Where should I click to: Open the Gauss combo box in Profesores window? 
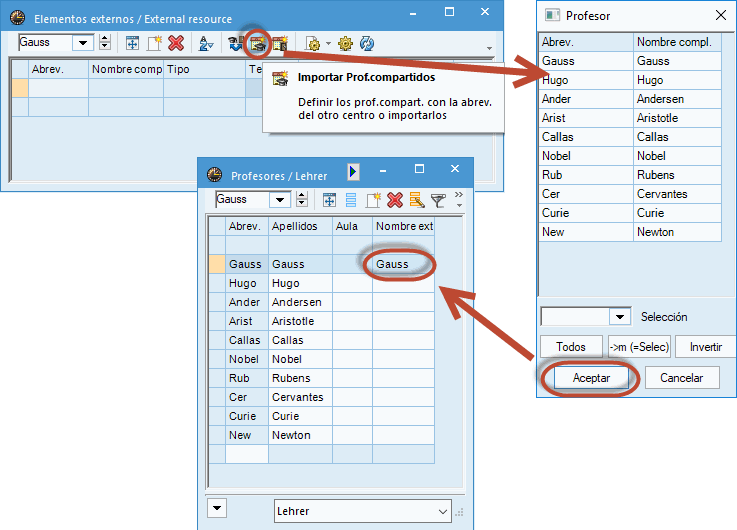click(281, 200)
